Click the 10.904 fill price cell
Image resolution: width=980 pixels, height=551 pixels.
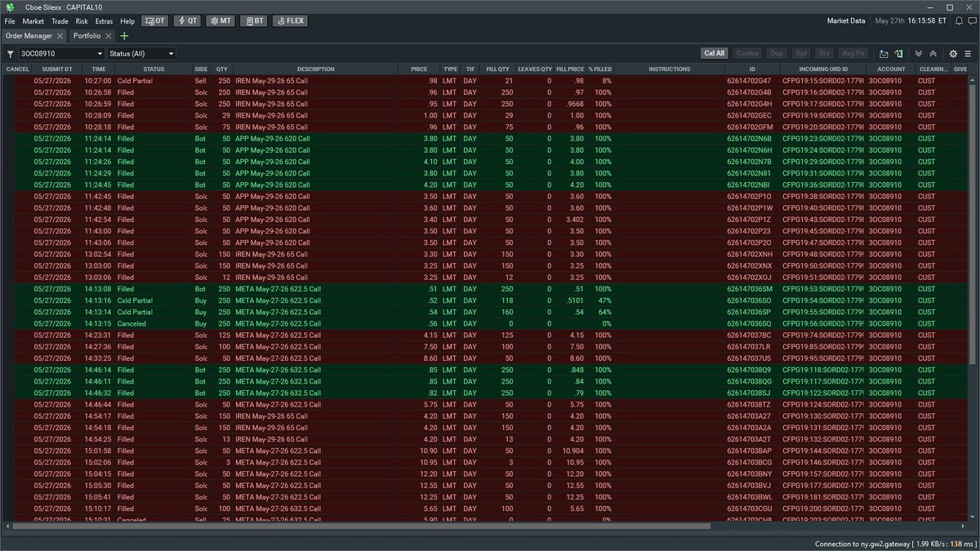[571, 450]
